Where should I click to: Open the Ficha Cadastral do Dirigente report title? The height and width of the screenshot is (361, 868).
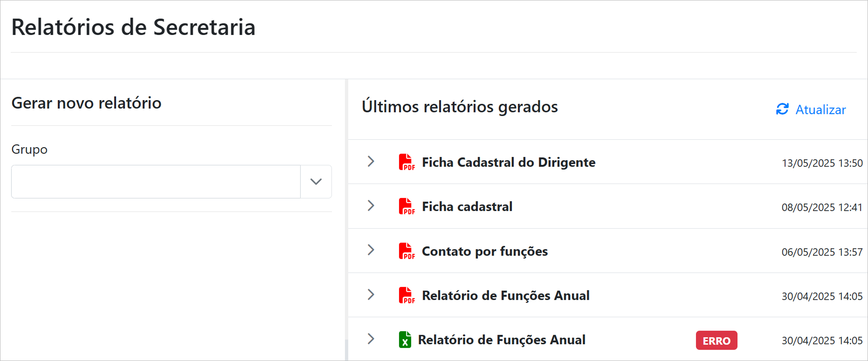(x=508, y=162)
